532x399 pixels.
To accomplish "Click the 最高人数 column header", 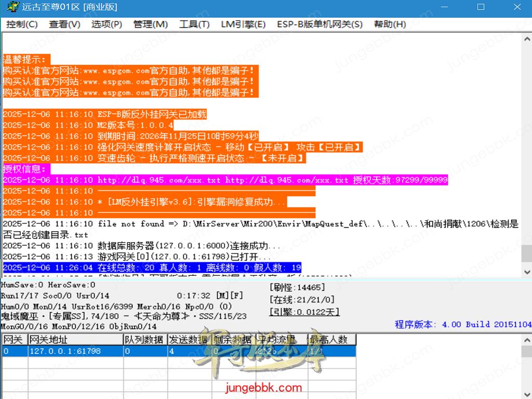I will 331,340.
